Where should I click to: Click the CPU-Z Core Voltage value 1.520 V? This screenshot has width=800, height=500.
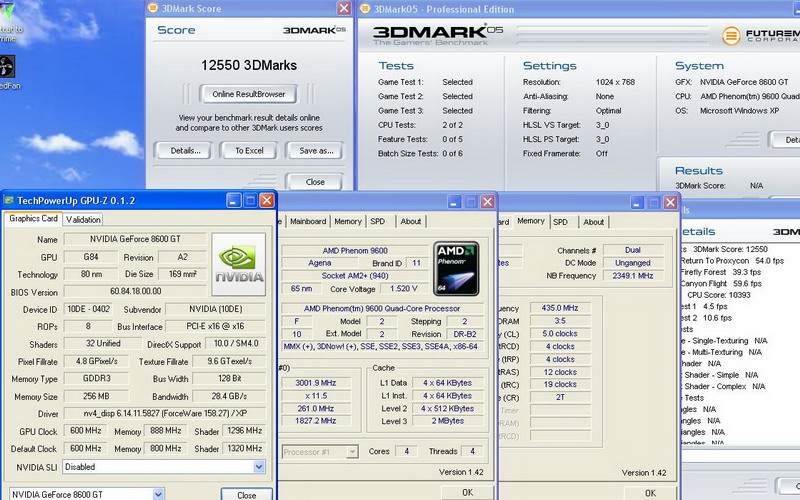pyautogui.click(x=404, y=289)
